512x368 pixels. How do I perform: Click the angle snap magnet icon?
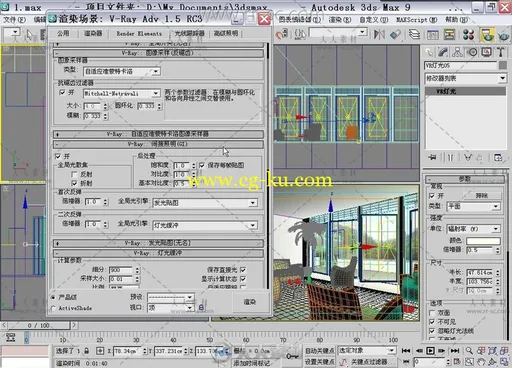coord(282,34)
